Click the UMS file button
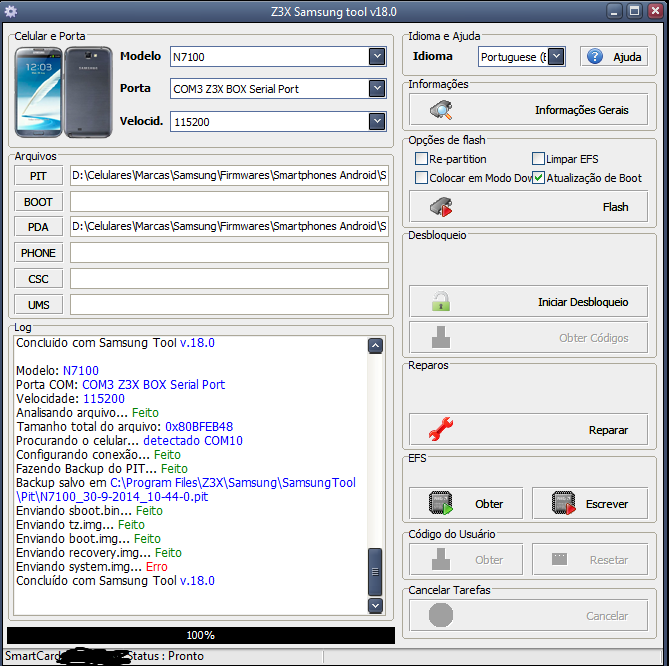Image resolution: width=669 pixels, height=666 pixels. coord(38,305)
